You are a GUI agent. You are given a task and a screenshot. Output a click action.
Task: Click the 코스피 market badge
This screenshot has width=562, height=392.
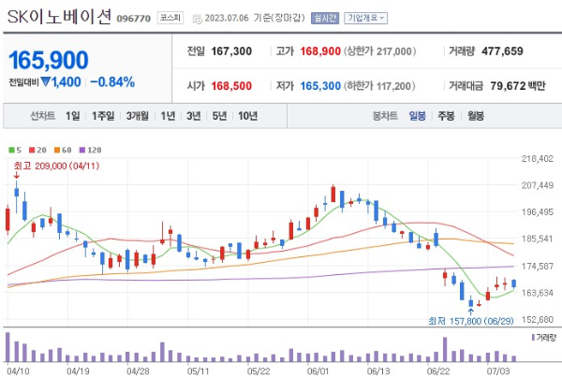click(170, 18)
